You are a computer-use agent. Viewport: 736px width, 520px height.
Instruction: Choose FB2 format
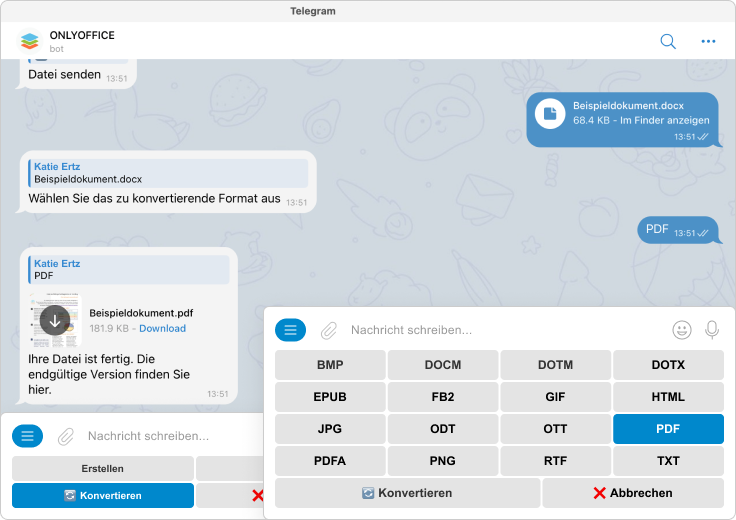pyautogui.click(x=443, y=397)
